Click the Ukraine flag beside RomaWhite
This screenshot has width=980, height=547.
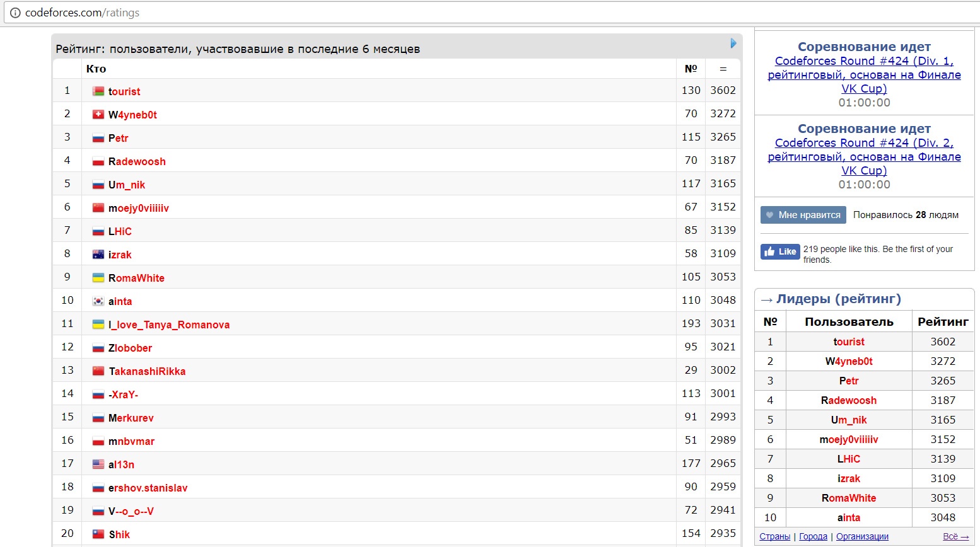[98, 278]
